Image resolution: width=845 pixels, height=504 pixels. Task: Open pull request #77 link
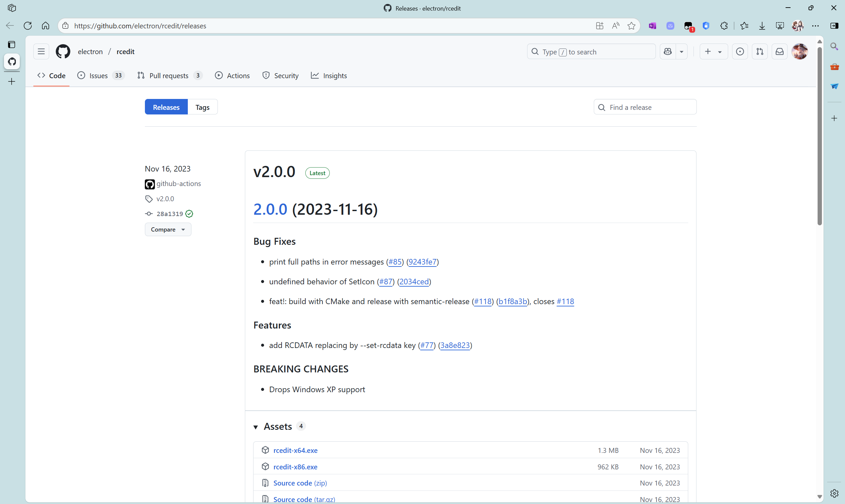click(427, 345)
